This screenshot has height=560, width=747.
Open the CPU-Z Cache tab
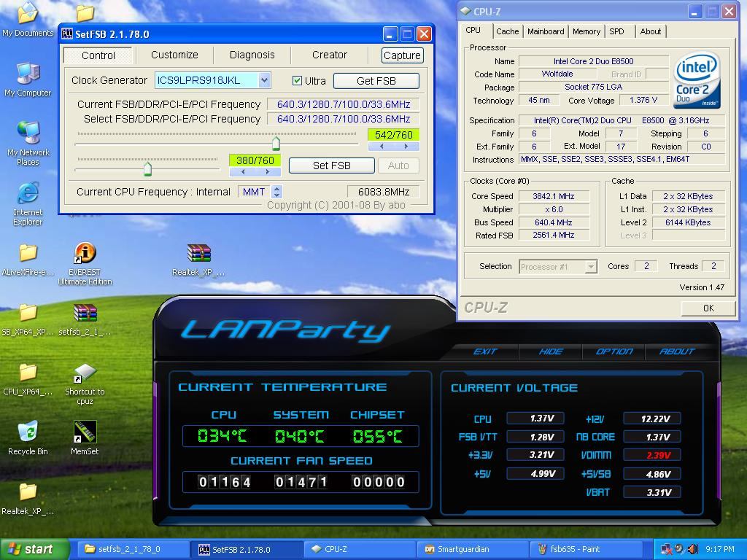point(508,31)
